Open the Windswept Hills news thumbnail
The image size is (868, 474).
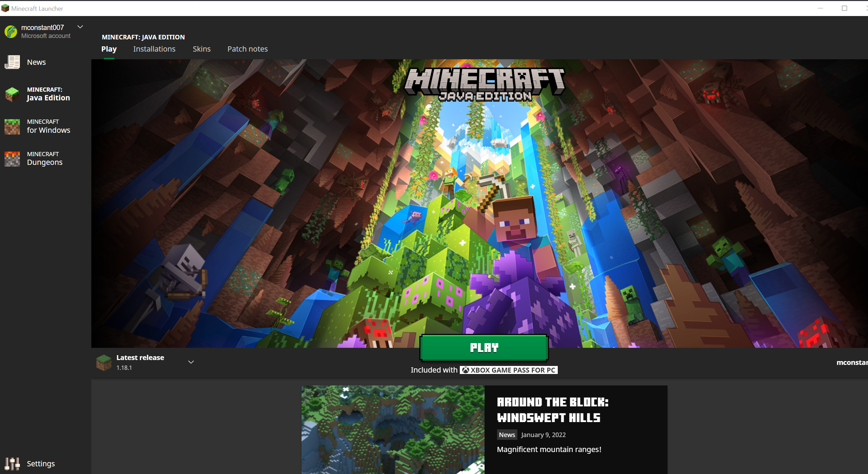393,429
